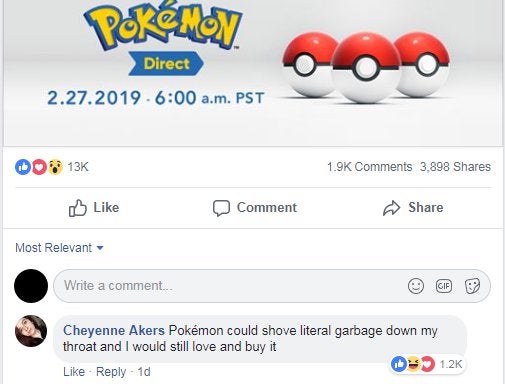
Task: Expand the Most Relevant sorting dropdown
Action: tap(59, 248)
